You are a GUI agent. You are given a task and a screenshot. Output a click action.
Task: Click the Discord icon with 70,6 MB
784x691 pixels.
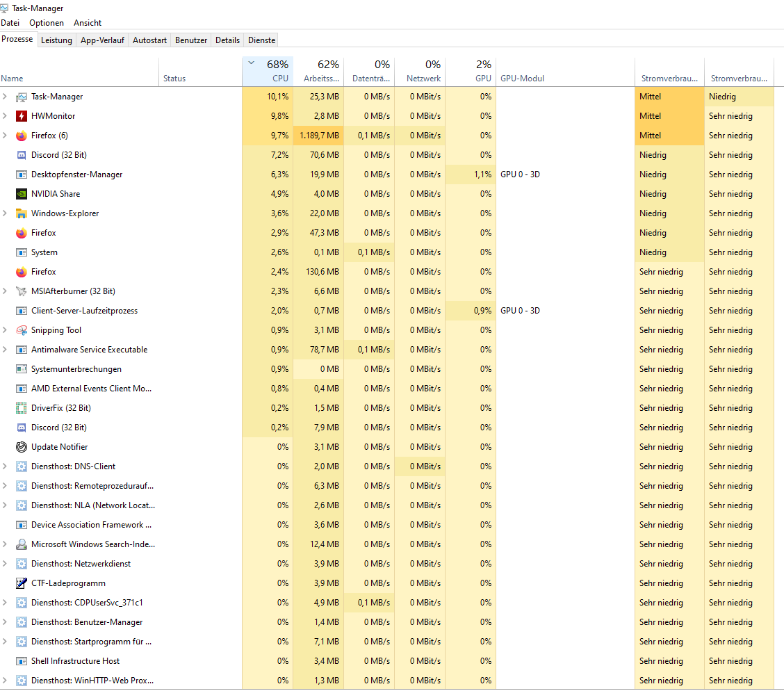click(21, 156)
